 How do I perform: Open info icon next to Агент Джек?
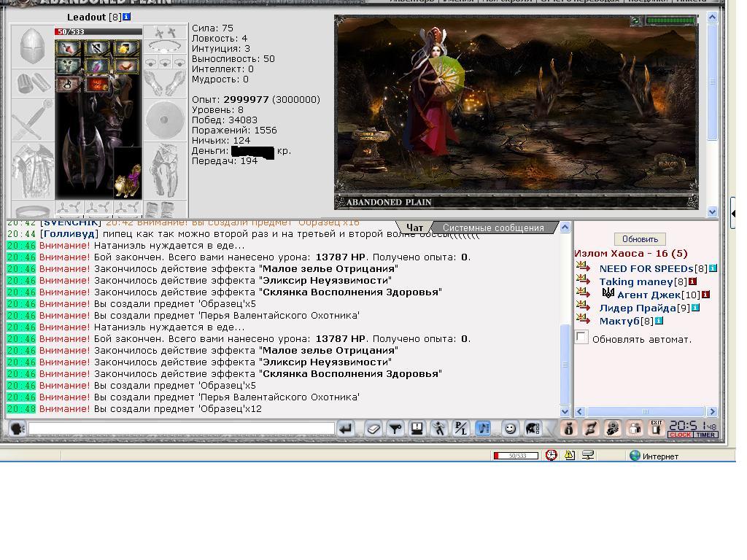coord(706,295)
